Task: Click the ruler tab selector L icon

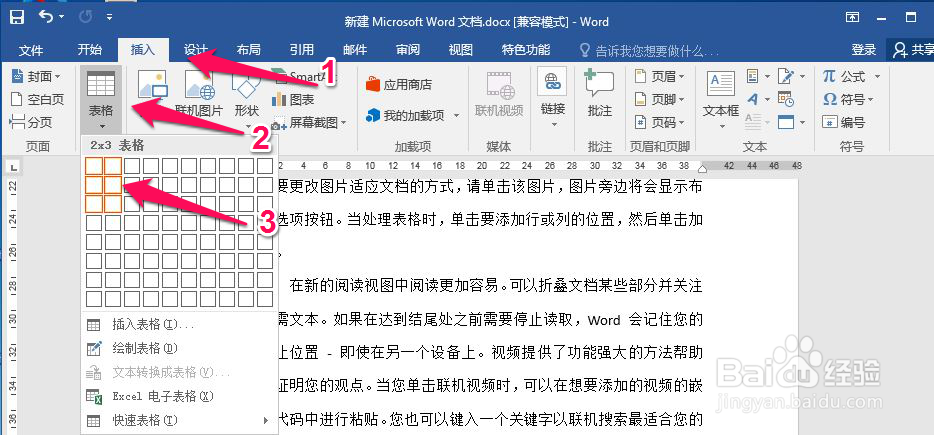Action: (x=13, y=166)
